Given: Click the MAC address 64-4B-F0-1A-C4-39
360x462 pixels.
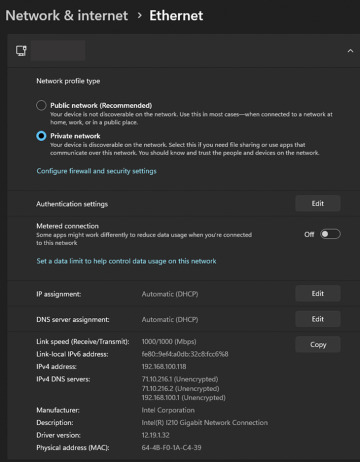Looking at the screenshot, I should tap(171, 448).
